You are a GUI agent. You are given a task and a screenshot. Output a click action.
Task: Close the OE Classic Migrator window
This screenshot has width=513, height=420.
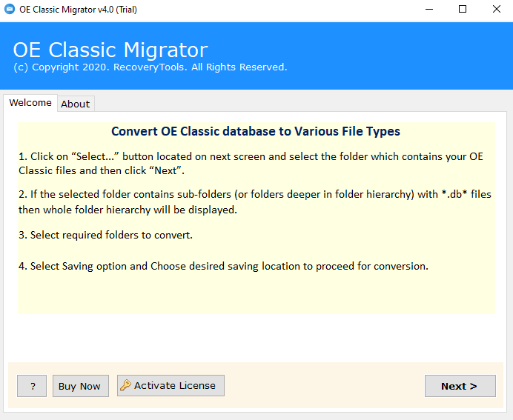click(496, 9)
